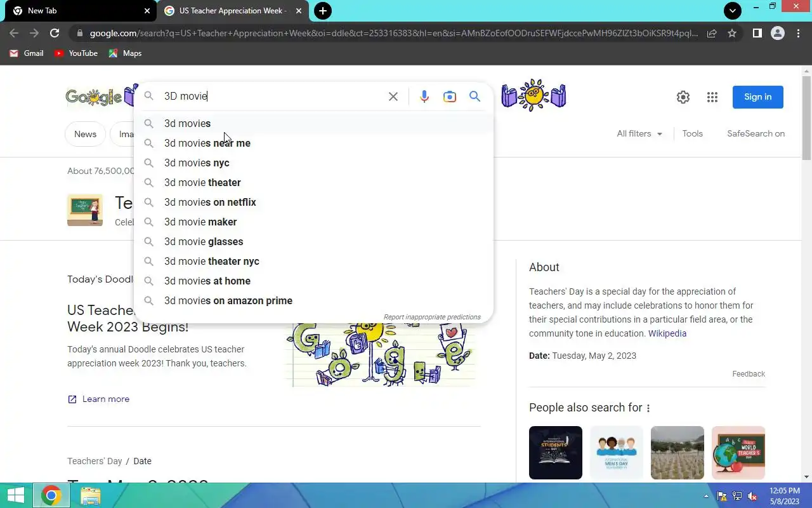Open Chrome three-dot menu
The height and width of the screenshot is (508, 812).
pyautogui.click(x=798, y=33)
